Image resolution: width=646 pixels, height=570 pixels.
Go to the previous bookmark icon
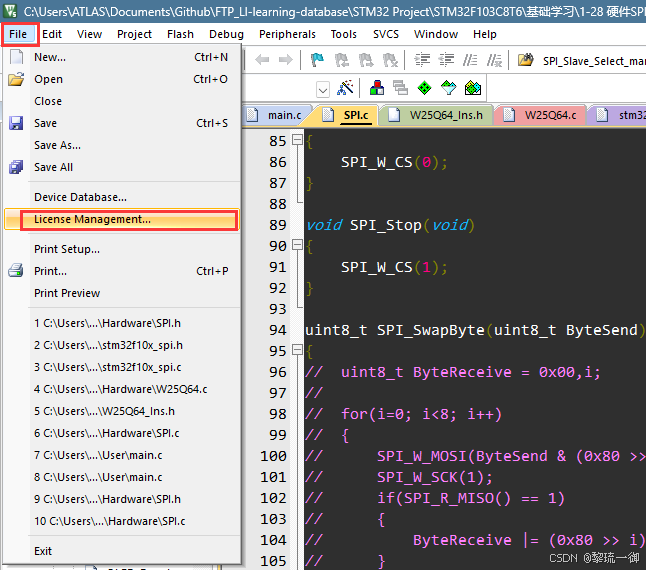pos(341,60)
